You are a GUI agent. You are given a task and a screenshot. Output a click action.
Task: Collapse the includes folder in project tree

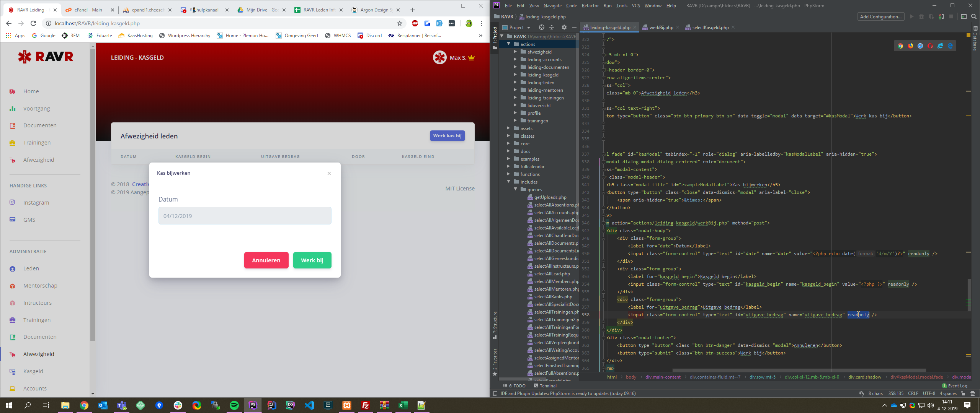(x=508, y=182)
